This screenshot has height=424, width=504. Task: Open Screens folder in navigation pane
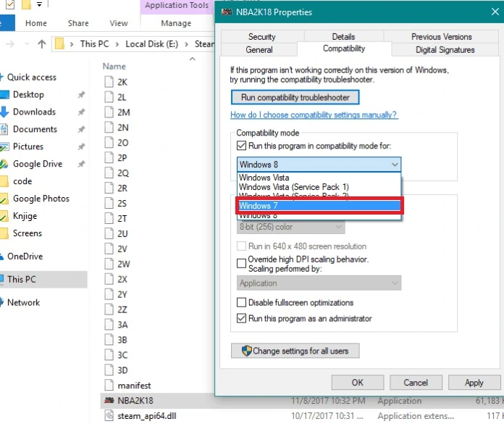click(28, 233)
